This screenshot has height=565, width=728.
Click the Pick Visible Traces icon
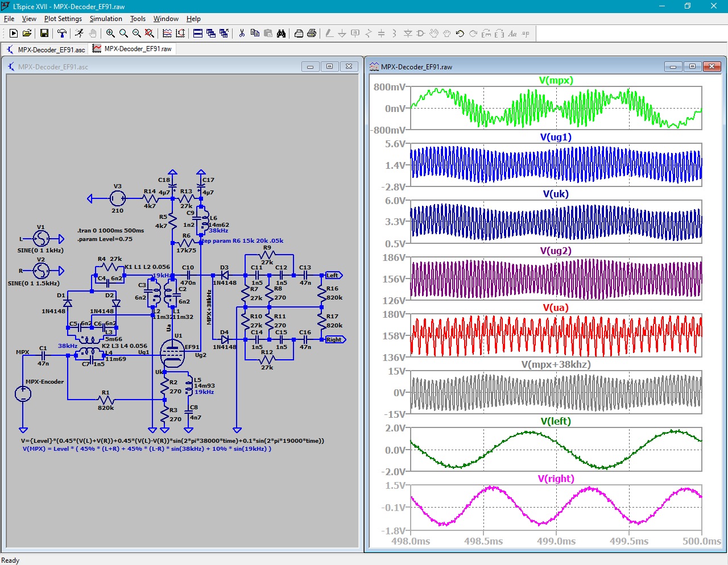[x=167, y=34]
